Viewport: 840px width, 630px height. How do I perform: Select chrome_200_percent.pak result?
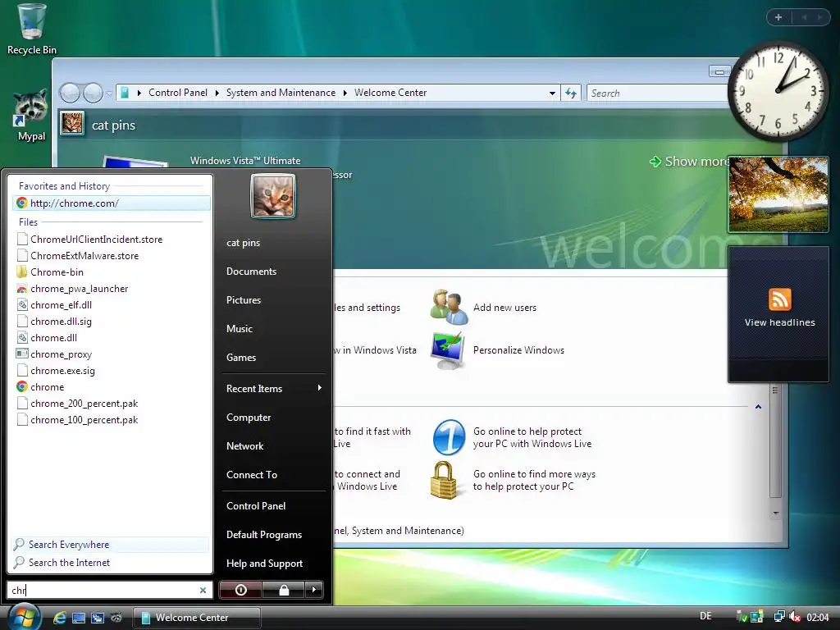tap(84, 404)
